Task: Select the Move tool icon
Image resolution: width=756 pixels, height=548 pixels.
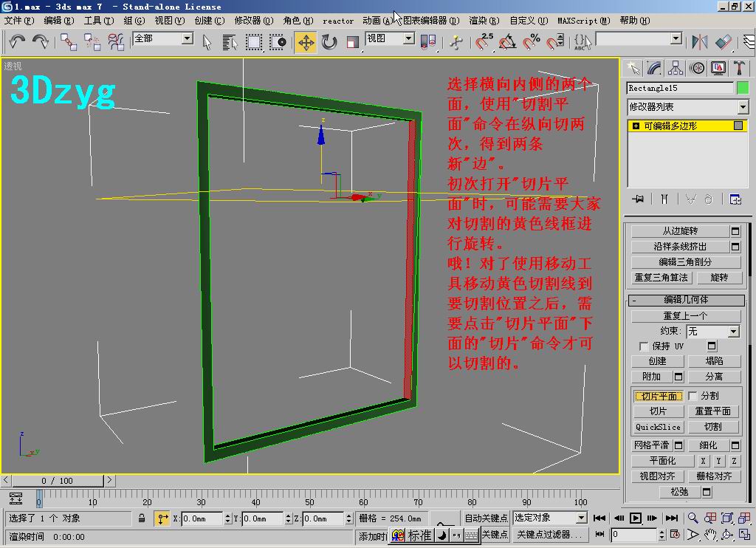Action: pos(306,41)
